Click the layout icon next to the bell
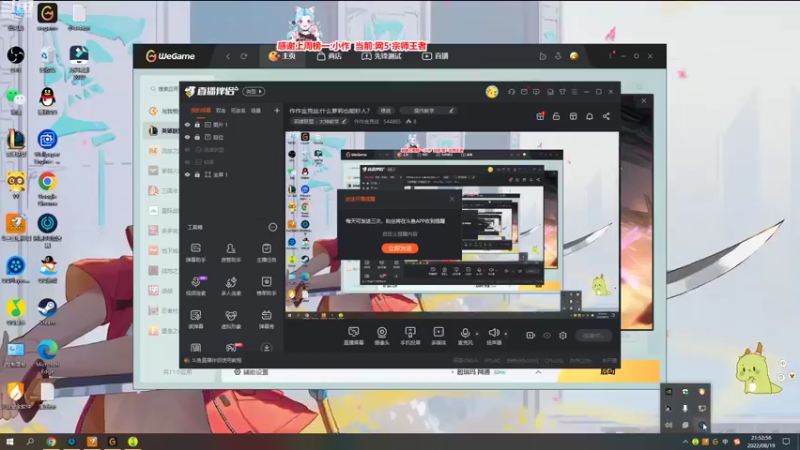Viewport: 800px width, 450px height. 573,116
